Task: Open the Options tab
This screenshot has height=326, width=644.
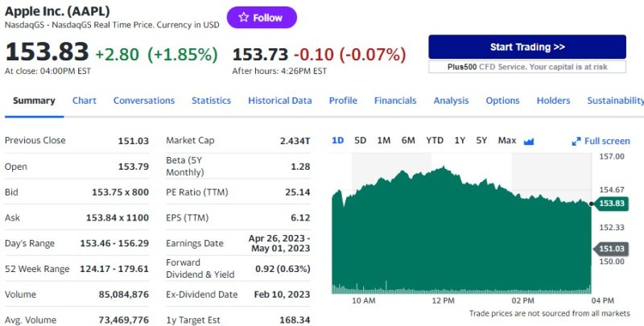Action: (502, 101)
